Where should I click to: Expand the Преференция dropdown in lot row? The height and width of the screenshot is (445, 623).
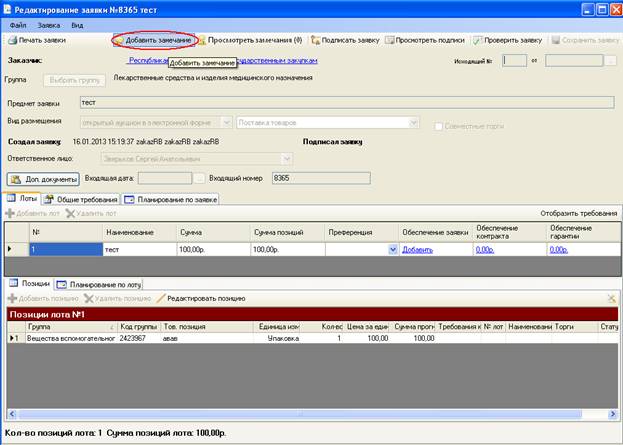tap(393, 250)
